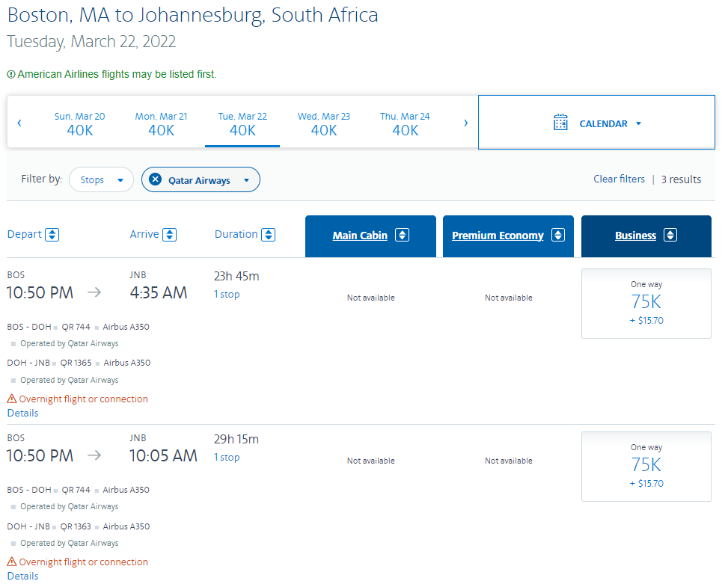Open Details for the 23h 45m flight
Viewport: 728px width, 584px height.
(22, 413)
